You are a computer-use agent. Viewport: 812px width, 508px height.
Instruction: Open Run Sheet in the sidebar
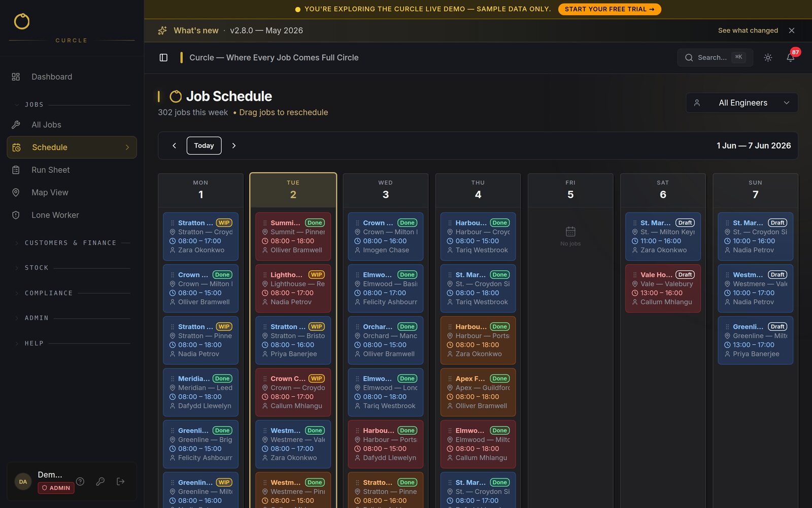72,170
